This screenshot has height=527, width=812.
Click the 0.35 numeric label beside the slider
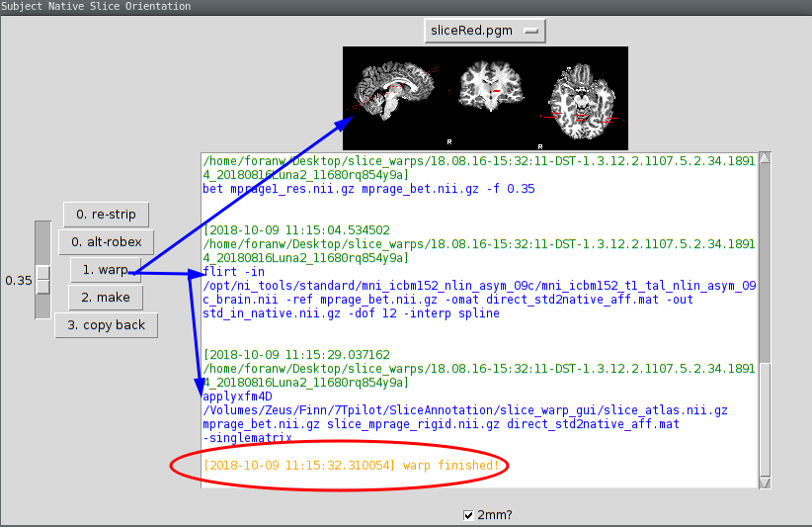coord(19,281)
